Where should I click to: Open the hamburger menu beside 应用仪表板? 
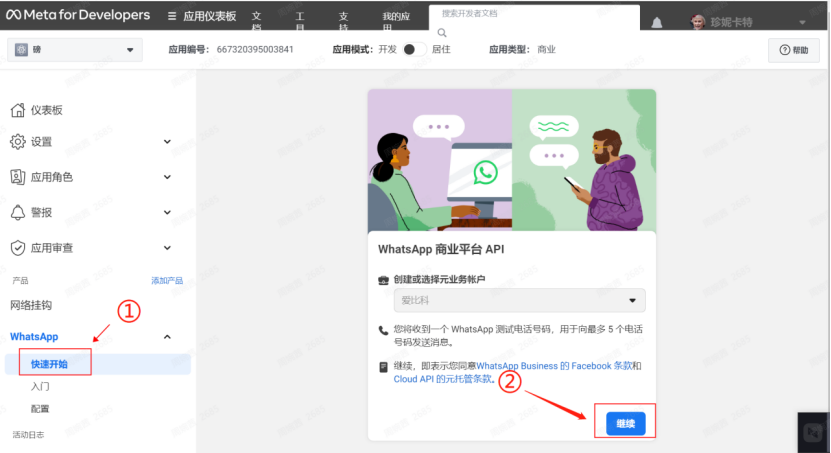(172, 16)
